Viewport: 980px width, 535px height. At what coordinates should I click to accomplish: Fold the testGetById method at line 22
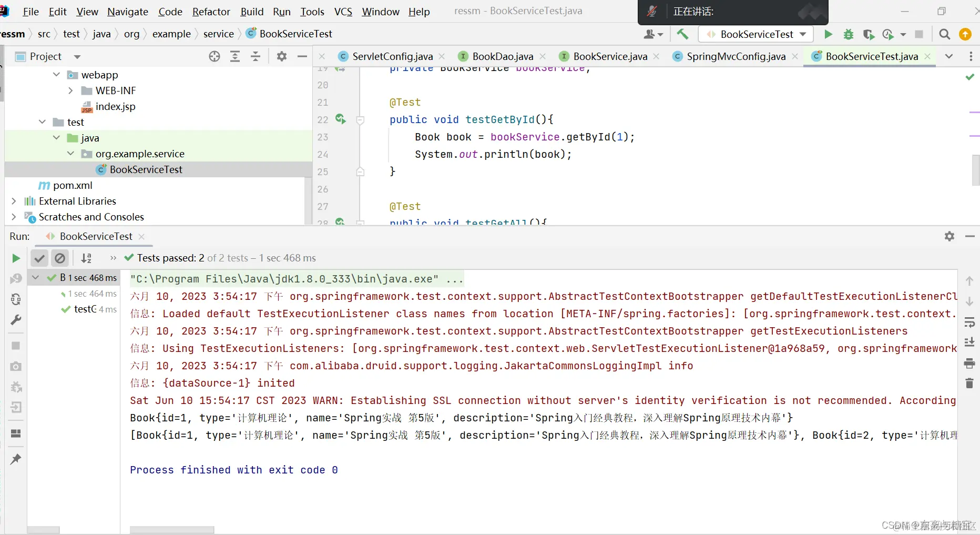pyautogui.click(x=360, y=120)
